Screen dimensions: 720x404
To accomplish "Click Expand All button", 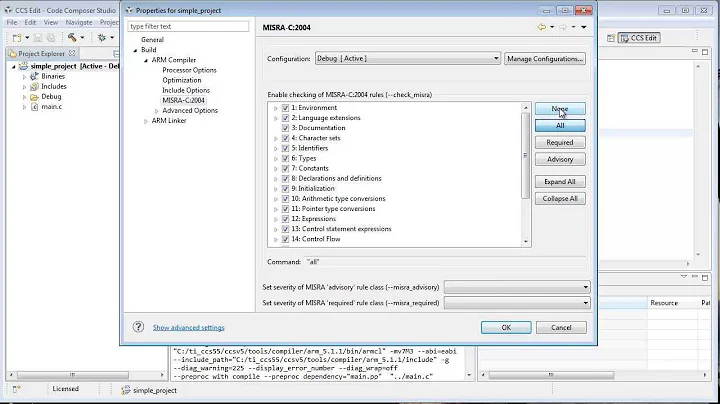I will pyautogui.click(x=560, y=182).
